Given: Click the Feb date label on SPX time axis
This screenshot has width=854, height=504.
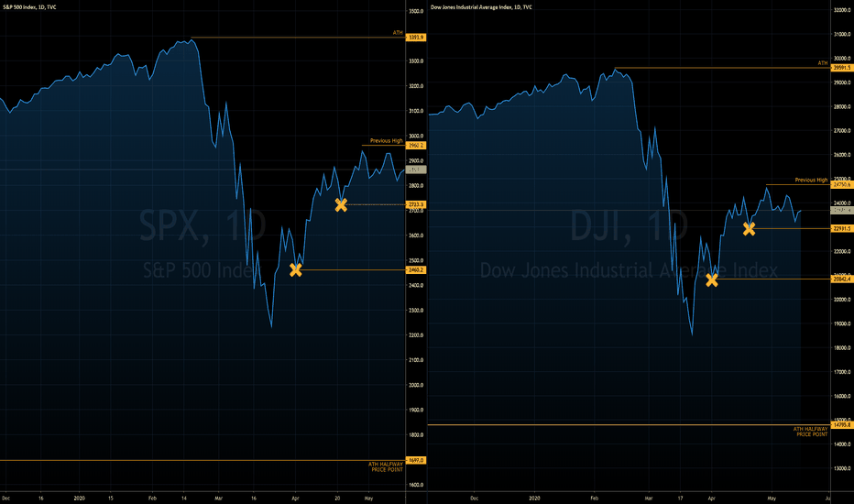Looking at the screenshot, I should (x=152, y=498).
